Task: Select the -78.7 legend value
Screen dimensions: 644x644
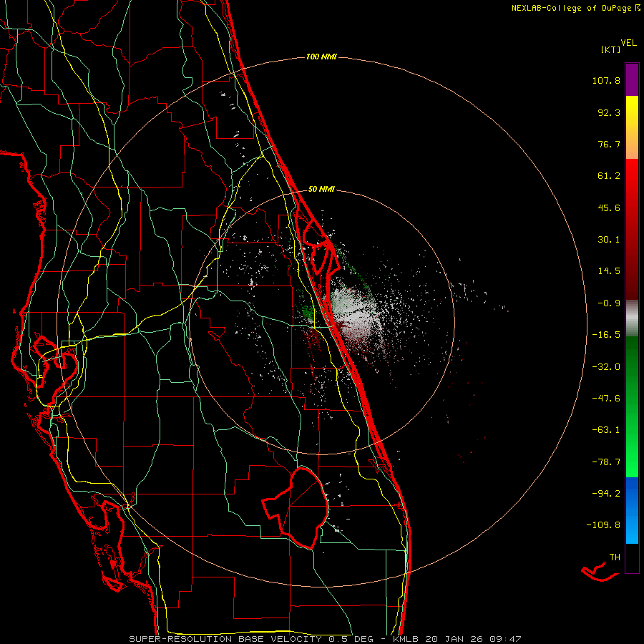Action: (606, 462)
